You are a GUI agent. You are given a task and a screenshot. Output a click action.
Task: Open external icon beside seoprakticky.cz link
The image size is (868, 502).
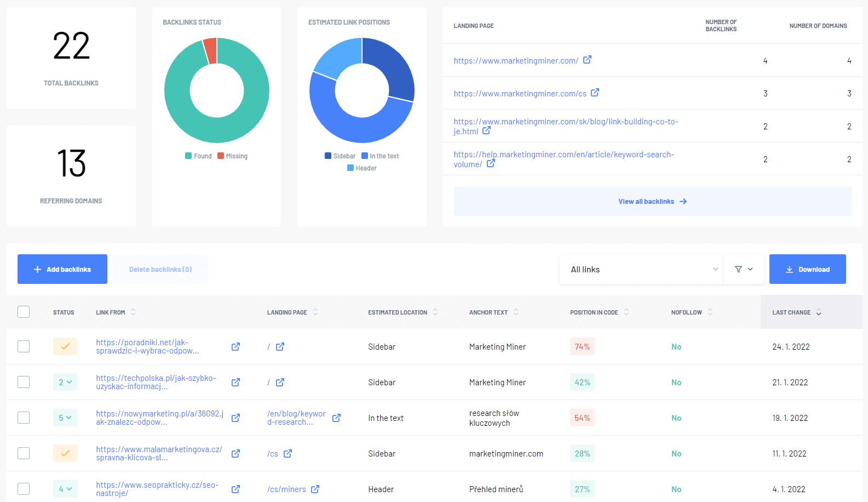point(235,489)
